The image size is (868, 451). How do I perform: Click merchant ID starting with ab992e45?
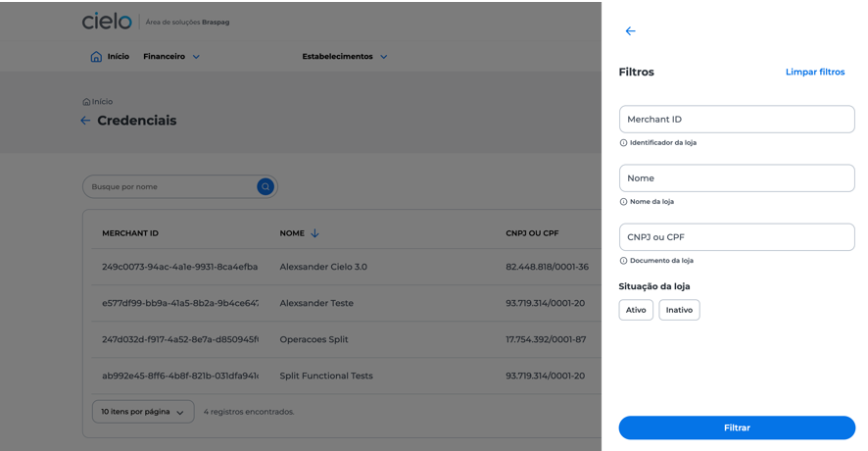coord(180,376)
